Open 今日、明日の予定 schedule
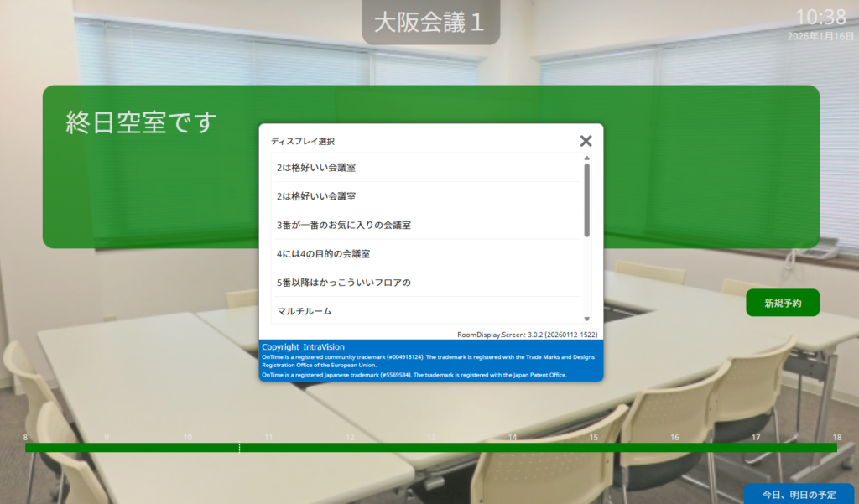This screenshot has height=504, width=859. [x=799, y=494]
